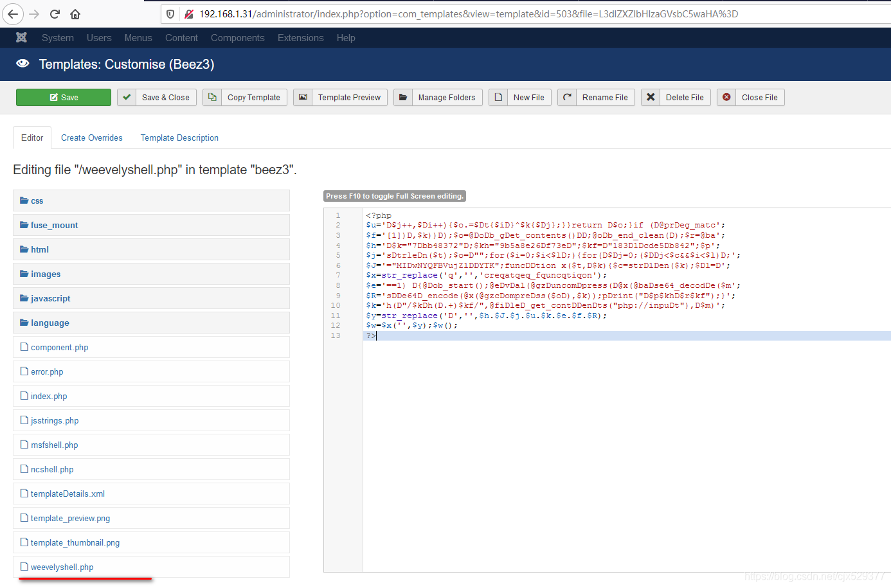Click the Rename File arrow icon
Image resolution: width=891 pixels, height=588 pixels.
click(567, 97)
